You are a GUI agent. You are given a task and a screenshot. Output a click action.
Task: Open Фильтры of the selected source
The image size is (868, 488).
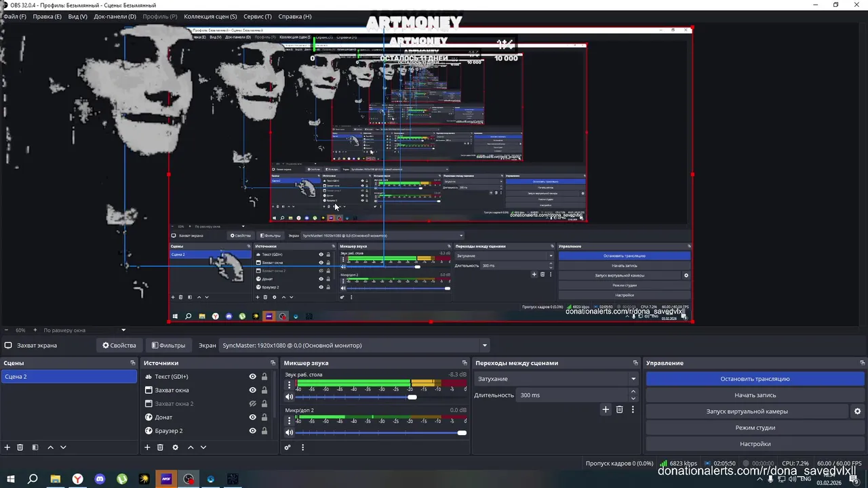click(x=168, y=346)
